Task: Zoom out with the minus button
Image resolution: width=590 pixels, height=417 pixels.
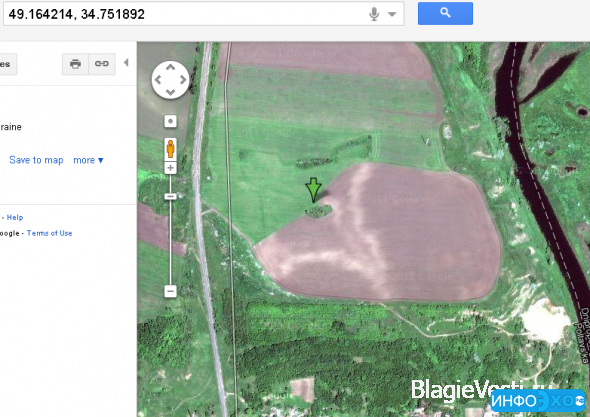Action: point(170,291)
